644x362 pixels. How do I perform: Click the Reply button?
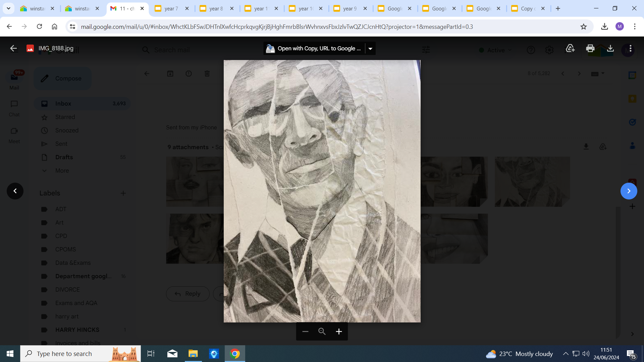(187, 294)
